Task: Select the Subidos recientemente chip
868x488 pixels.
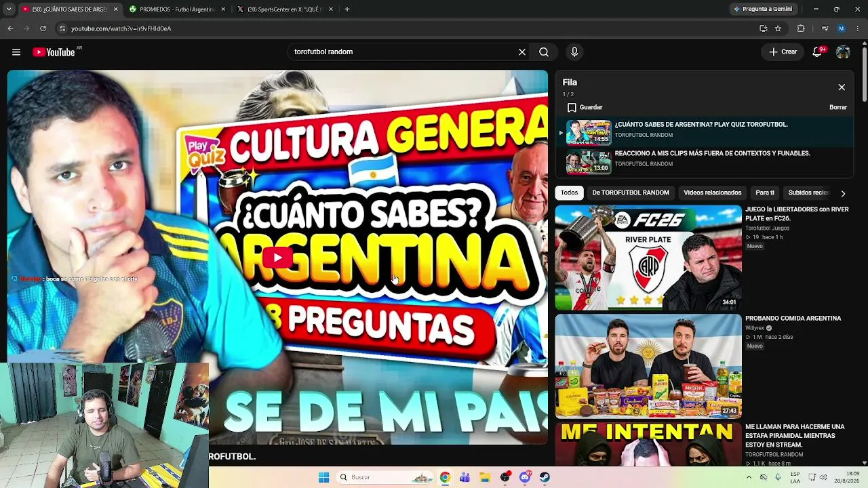Action: 808,193
